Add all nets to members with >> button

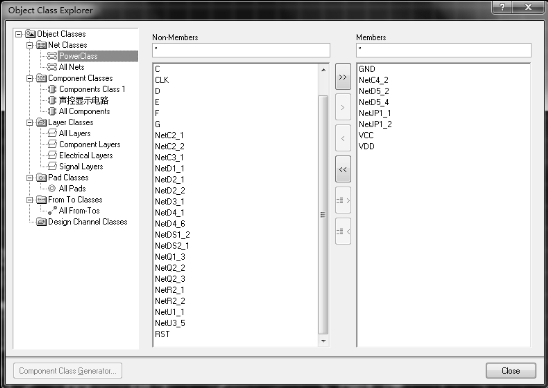click(x=342, y=77)
